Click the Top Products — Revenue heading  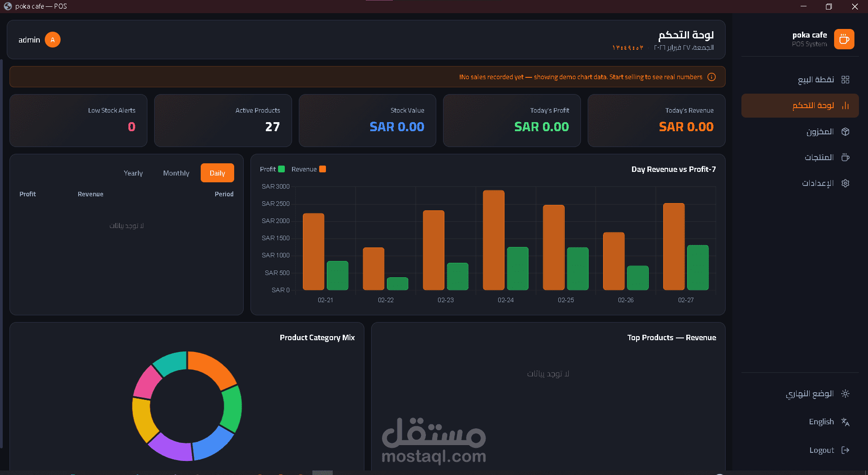pyautogui.click(x=672, y=337)
